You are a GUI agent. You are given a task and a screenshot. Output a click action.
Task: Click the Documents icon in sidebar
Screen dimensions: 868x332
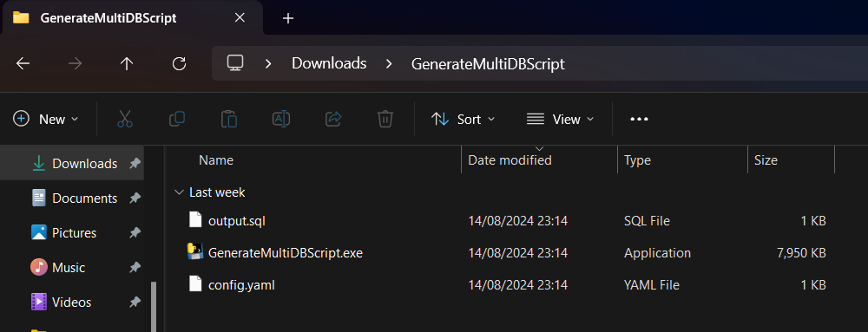pyautogui.click(x=39, y=198)
